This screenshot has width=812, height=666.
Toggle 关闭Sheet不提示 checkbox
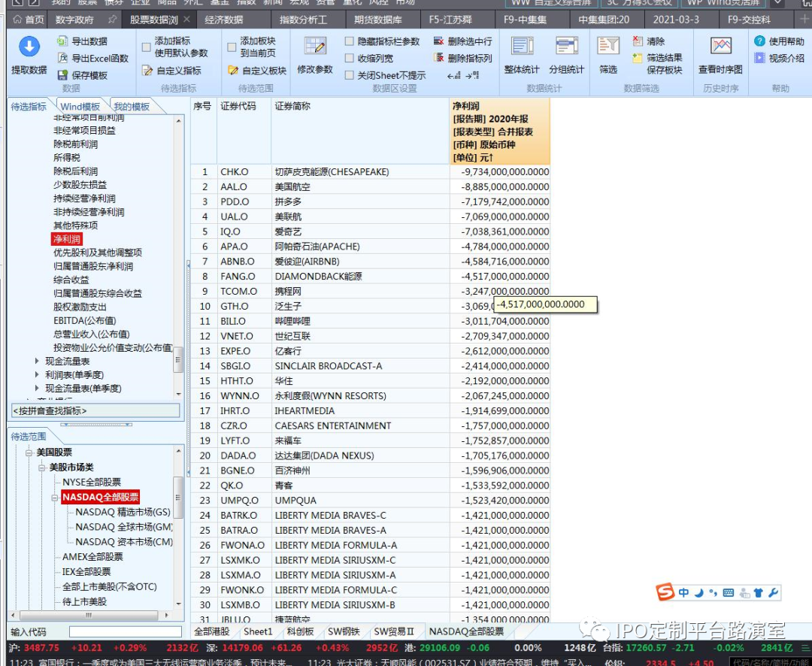pos(349,75)
